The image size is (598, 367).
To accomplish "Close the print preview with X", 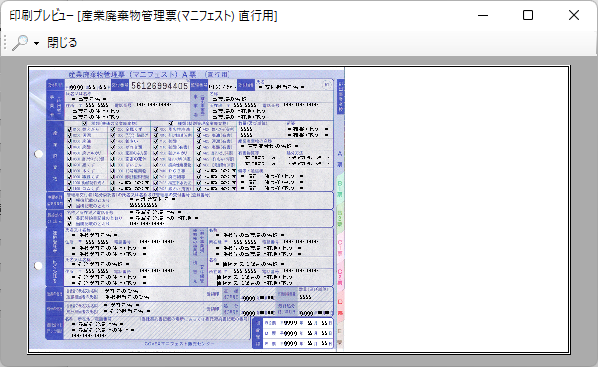I will [x=574, y=15].
